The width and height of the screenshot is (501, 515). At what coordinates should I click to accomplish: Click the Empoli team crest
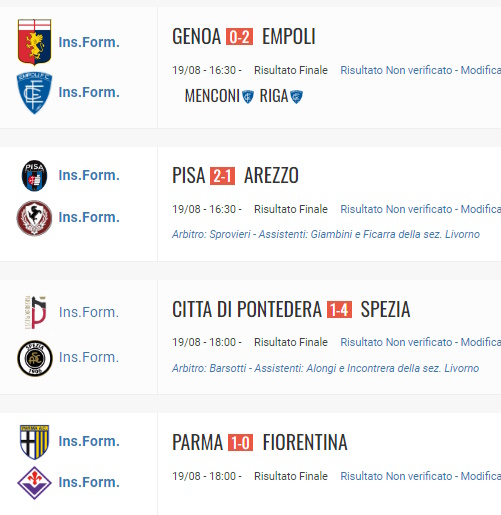[x=34, y=92]
